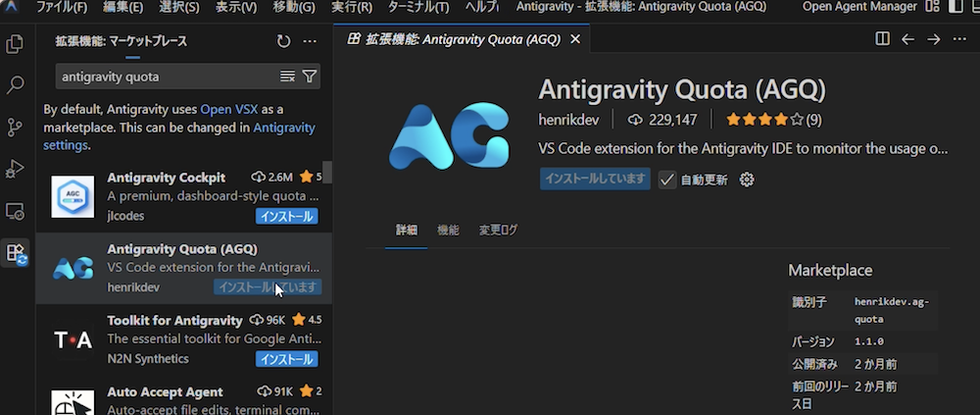
Task: Switch to the 変更ログ tab
Action: [498, 231]
